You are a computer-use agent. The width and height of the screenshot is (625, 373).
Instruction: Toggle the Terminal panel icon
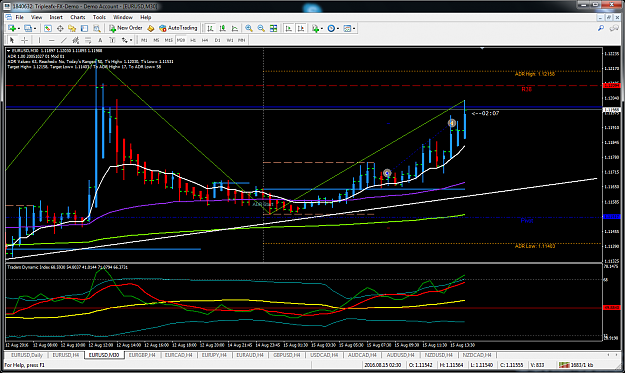tap(85, 28)
